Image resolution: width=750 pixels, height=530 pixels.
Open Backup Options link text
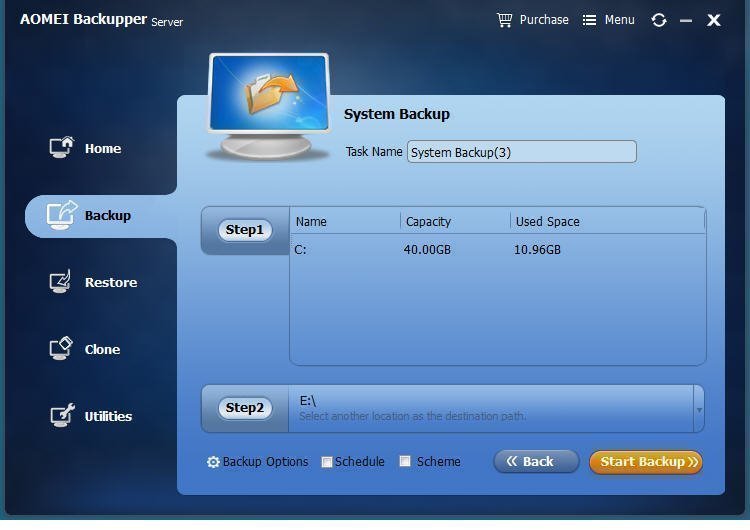265,462
